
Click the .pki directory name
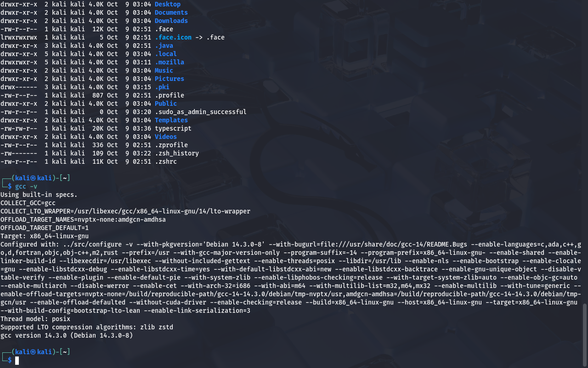[x=162, y=87]
